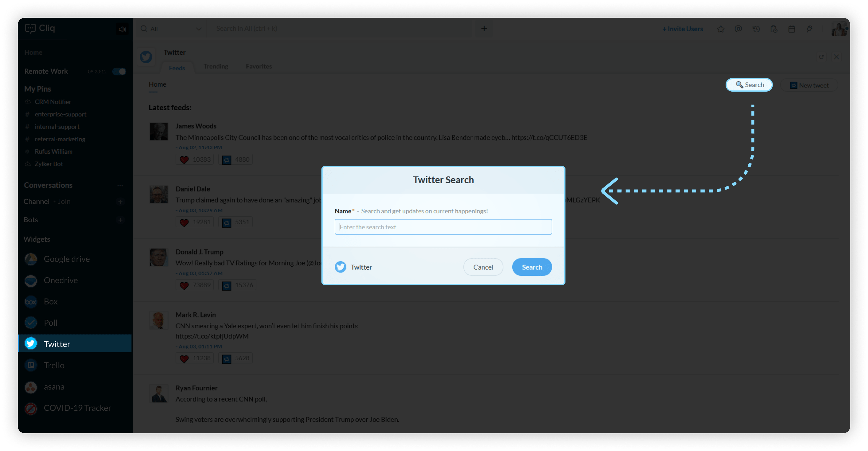Image resolution: width=868 pixels, height=451 pixels.
Task: Open the Conversations more options menu
Action: [120, 185]
